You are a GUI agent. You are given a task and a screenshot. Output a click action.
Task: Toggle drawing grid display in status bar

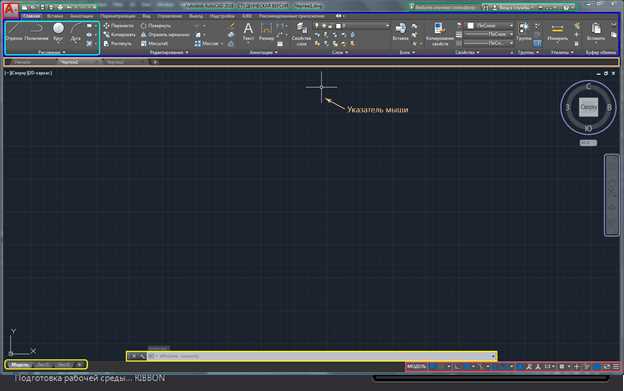pyautogui.click(x=434, y=366)
